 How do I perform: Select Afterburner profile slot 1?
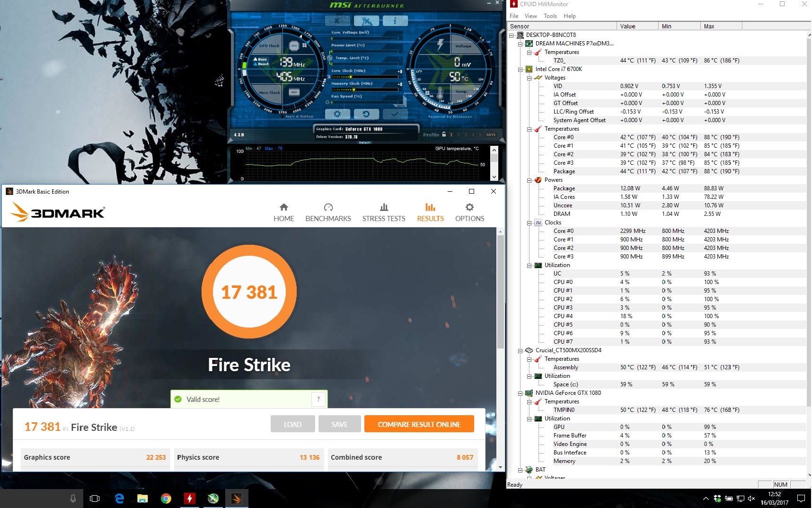point(451,134)
